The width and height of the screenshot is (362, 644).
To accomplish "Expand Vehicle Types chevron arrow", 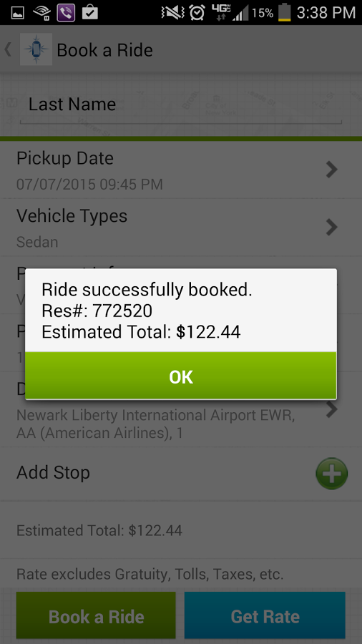I will click(x=332, y=227).
